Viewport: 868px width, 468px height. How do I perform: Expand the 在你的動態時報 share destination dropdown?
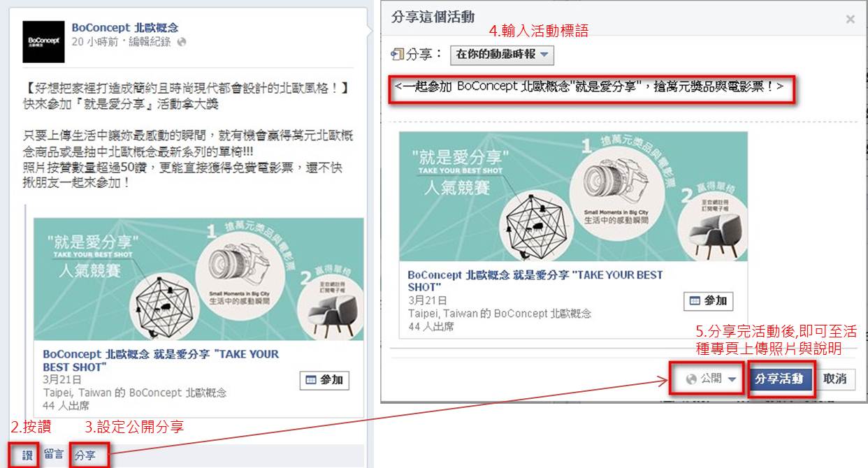click(502, 54)
